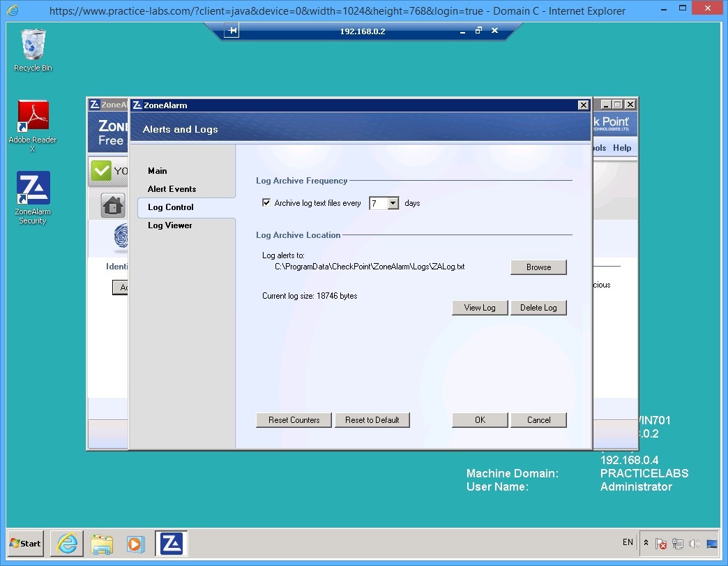The image size is (728, 566).
Task: Open the Recycle Bin
Action: point(32,44)
